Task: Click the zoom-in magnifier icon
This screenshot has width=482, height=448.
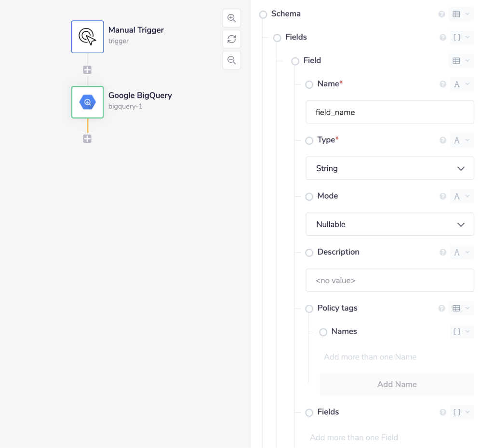Action: [231, 18]
